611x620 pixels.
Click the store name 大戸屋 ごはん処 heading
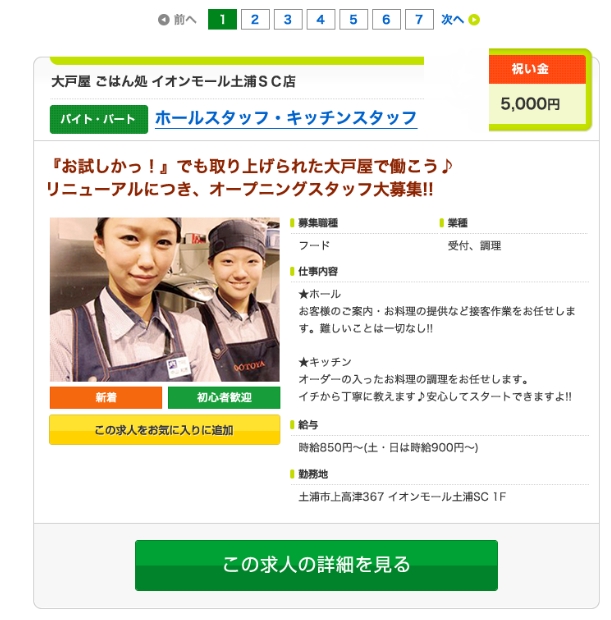click(x=174, y=81)
